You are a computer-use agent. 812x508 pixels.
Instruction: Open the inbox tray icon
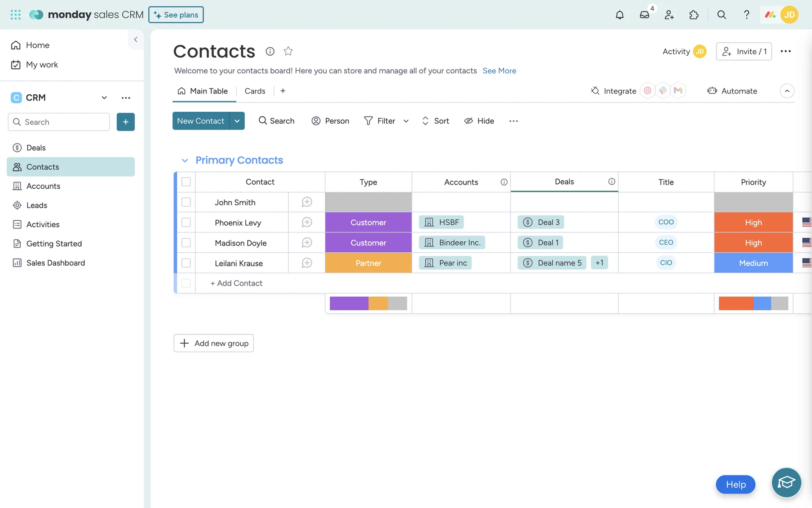tap(644, 15)
